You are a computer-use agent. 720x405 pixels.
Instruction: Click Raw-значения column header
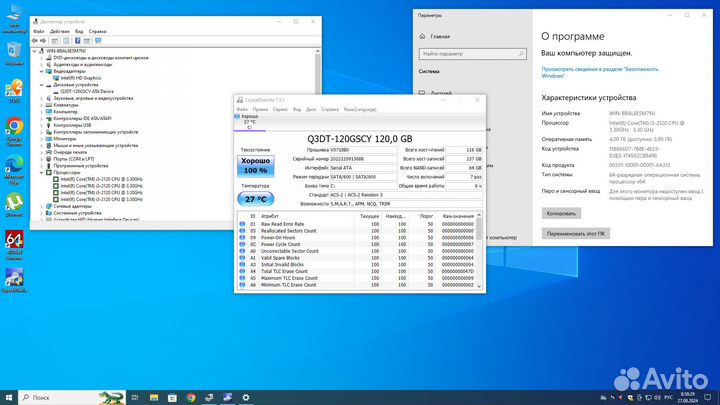click(457, 216)
